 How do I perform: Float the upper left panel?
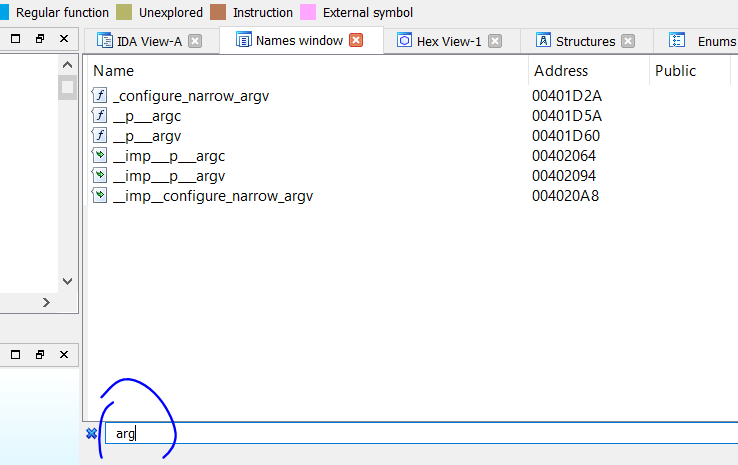tap(40, 39)
